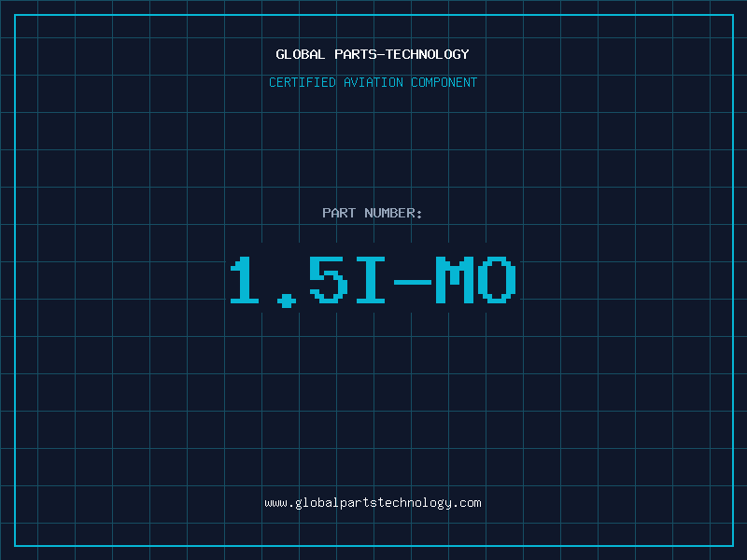Click the part number 1.5I-MO
747x560 pixels.
(x=373, y=281)
